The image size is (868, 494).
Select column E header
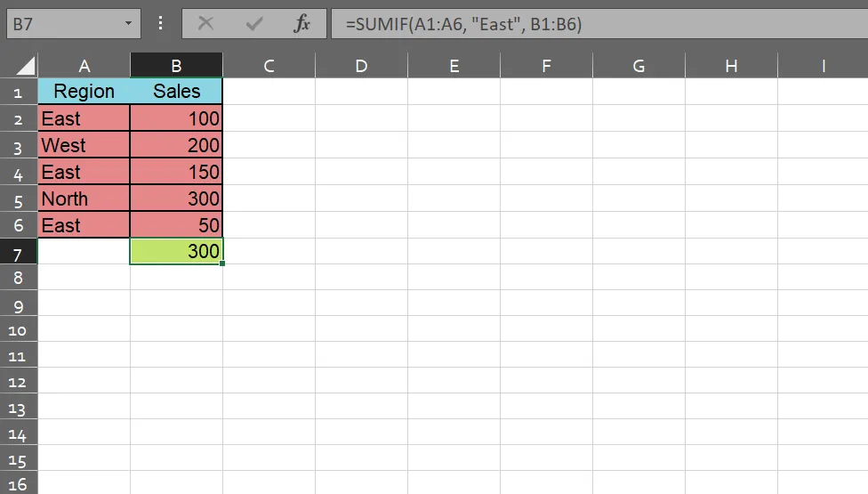click(x=454, y=65)
